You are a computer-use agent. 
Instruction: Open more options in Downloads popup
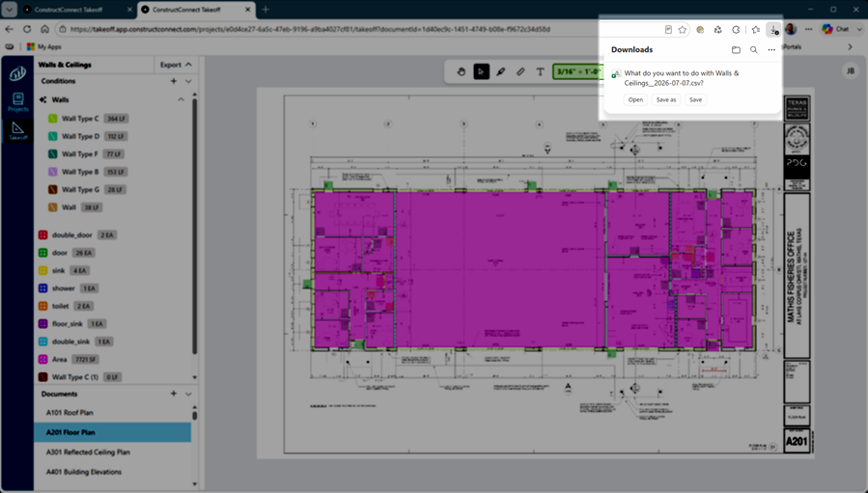pos(771,50)
